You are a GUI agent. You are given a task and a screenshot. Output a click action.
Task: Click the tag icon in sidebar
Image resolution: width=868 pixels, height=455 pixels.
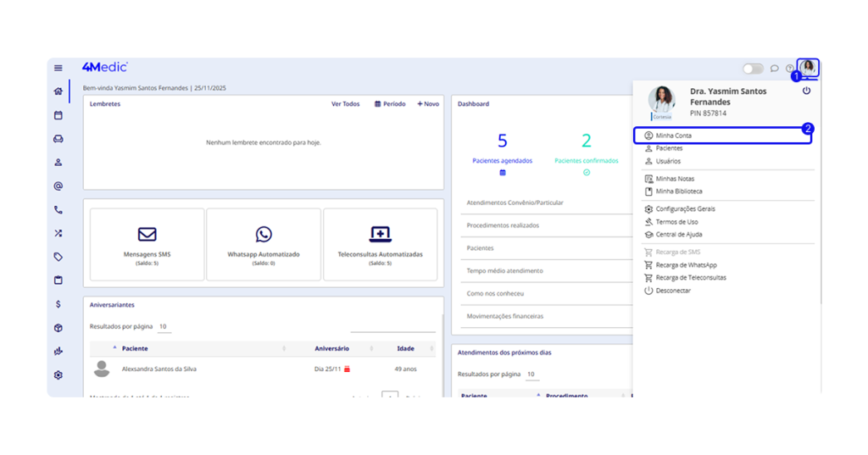(x=58, y=257)
